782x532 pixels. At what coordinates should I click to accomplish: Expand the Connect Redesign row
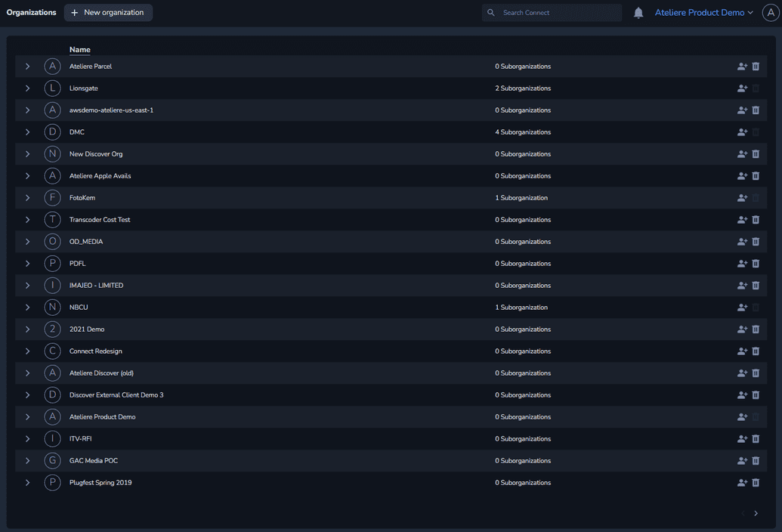27,351
